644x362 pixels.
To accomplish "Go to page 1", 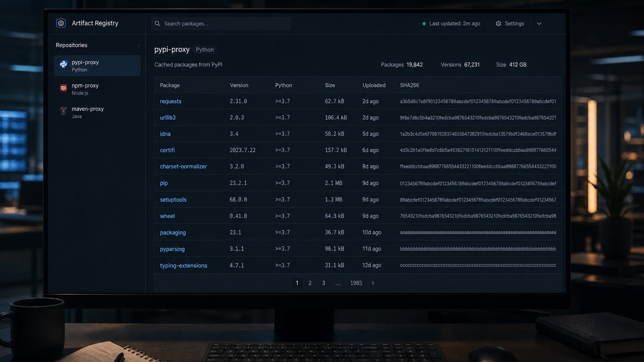I will point(297,283).
